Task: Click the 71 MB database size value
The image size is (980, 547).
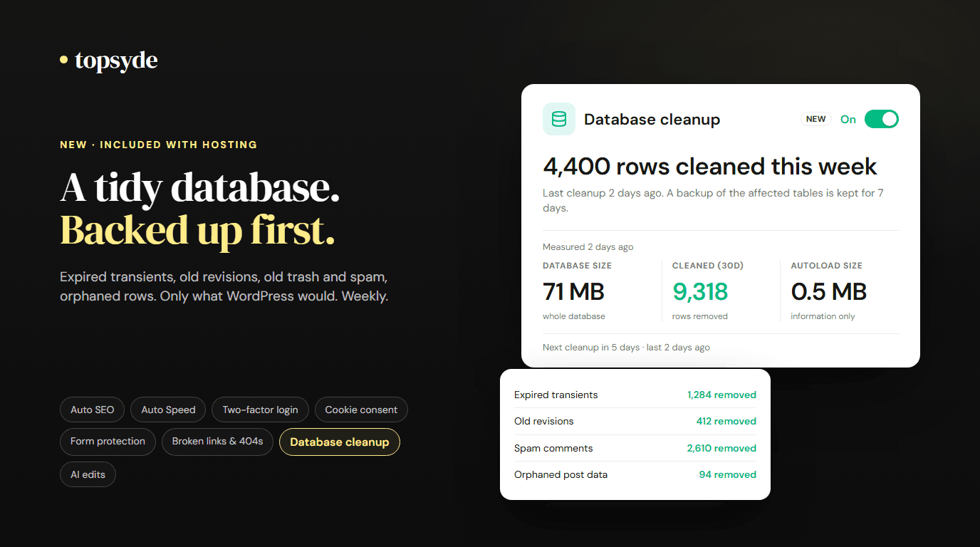Action: [573, 291]
